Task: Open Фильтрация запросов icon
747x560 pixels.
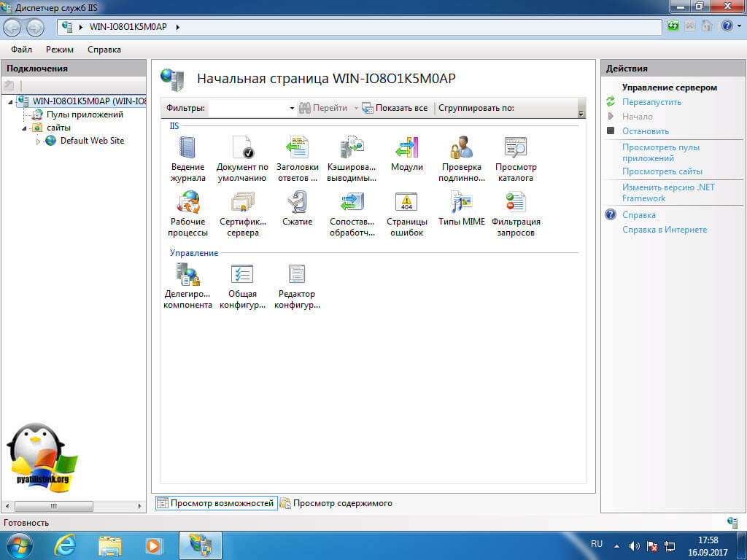Action: click(x=516, y=203)
